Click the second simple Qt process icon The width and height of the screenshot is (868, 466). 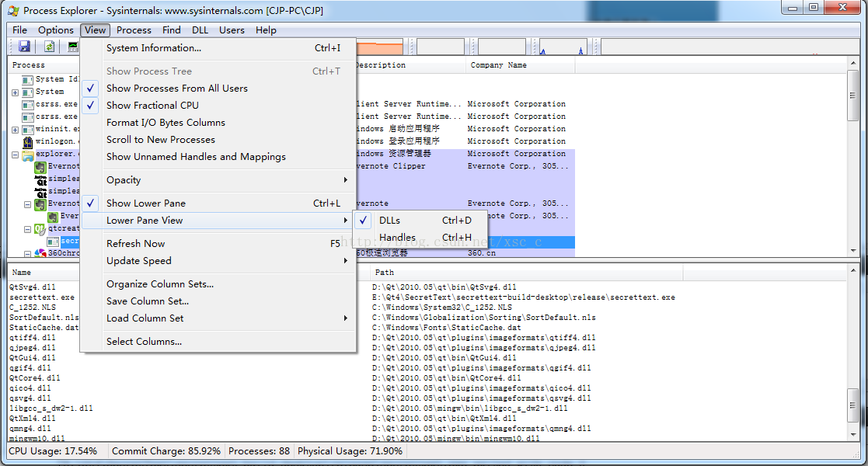click(41, 192)
